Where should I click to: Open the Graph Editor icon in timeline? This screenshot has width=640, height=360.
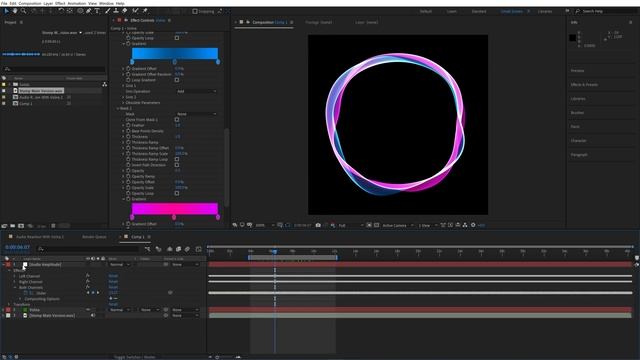(199, 249)
